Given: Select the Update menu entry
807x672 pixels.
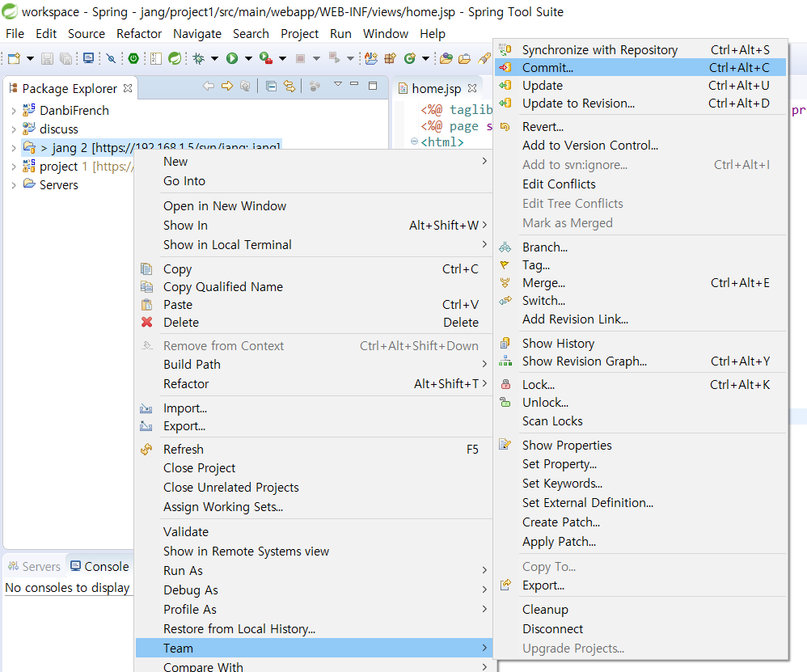Looking at the screenshot, I should 640,86.
